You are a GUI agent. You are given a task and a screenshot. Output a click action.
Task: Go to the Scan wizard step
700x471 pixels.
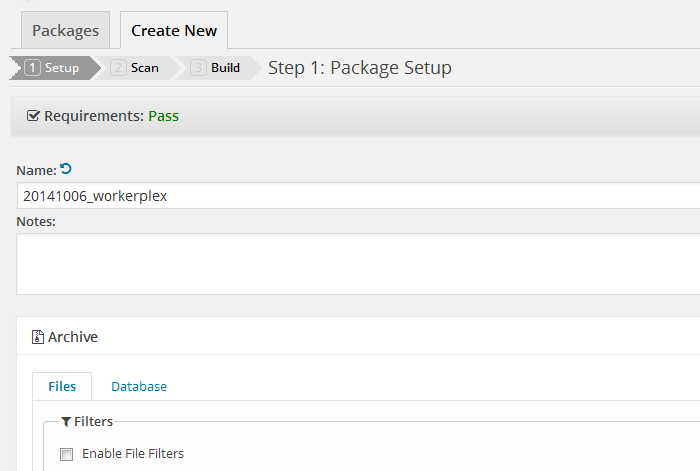pos(138,68)
